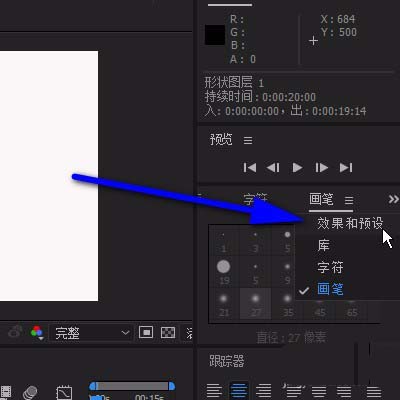Image resolution: width=400 pixels, height=400 pixels.
Task: Click the 入 0:00:00:00 in-point text
Action: (x=241, y=111)
